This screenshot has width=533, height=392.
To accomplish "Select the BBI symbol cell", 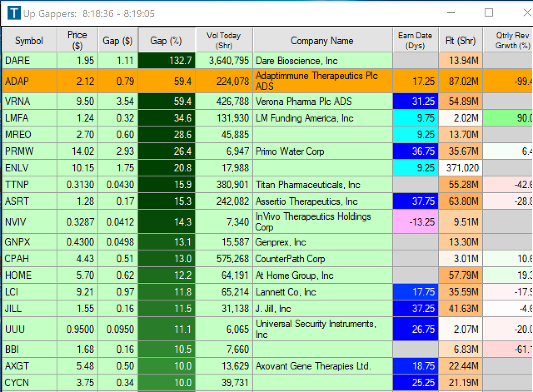I will [x=30, y=349].
